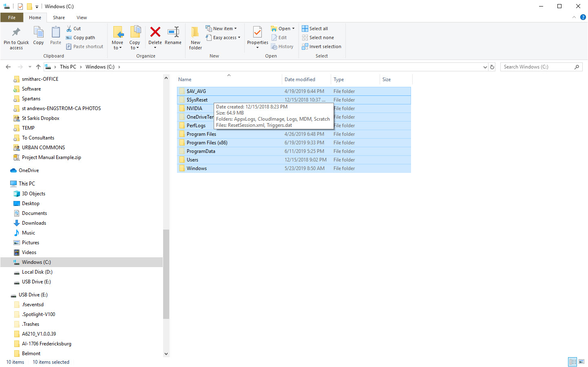Switch to the Home ribbon tab
The height and width of the screenshot is (367, 588).
[35, 18]
